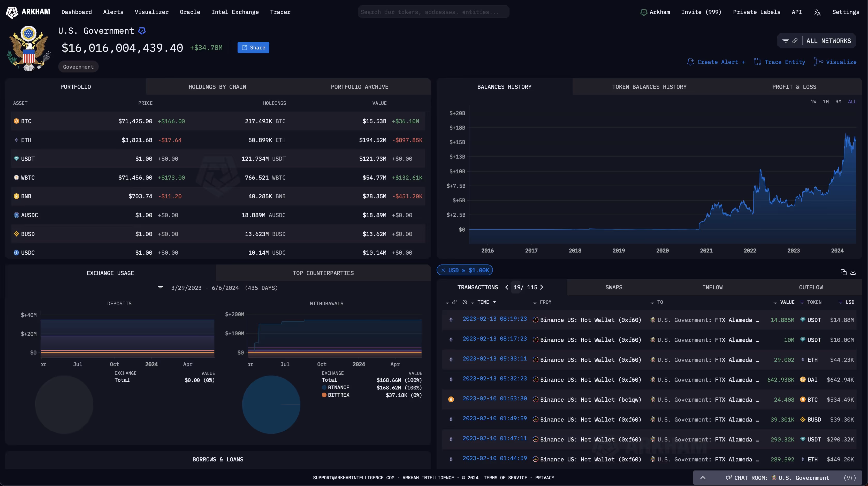Switch to HOLDINGS BY CHAIN tab
Viewport: 868px width, 486px height.
point(217,87)
